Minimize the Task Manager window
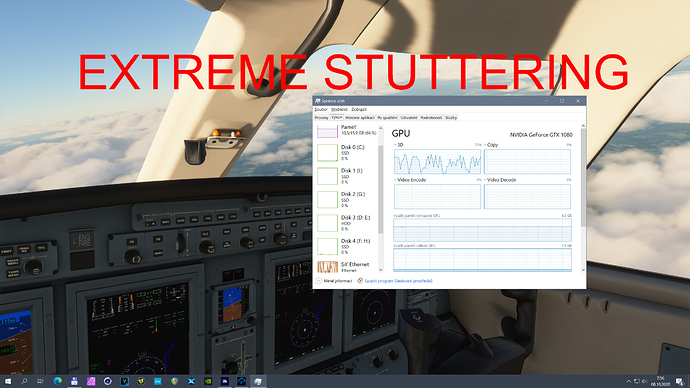Image resolution: width=690 pixels, height=388 pixels. [x=547, y=101]
